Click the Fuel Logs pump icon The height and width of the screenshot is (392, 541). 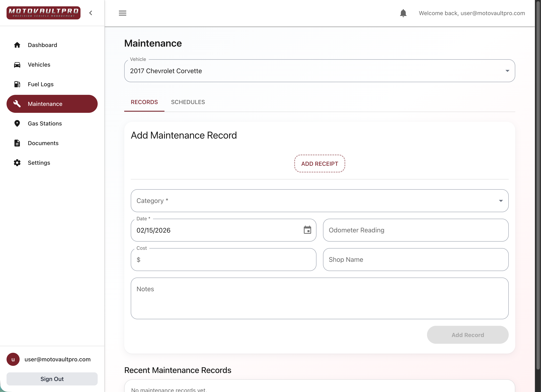click(x=17, y=84)
